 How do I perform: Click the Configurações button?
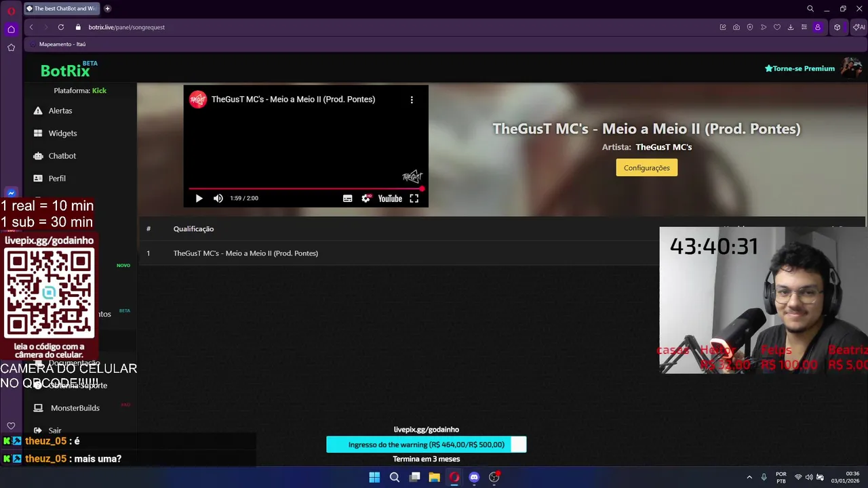tap(646, 168)
